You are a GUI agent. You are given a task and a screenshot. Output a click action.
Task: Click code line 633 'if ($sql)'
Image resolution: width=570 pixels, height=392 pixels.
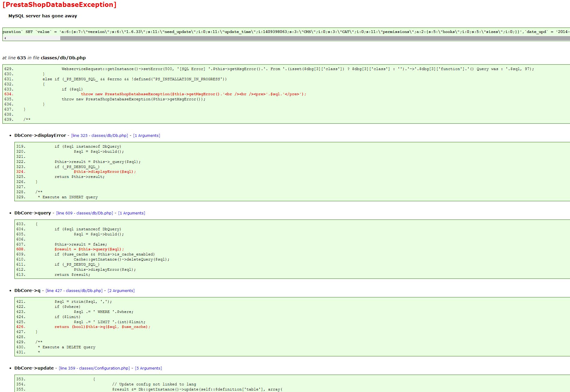click(x=72, y=89)
